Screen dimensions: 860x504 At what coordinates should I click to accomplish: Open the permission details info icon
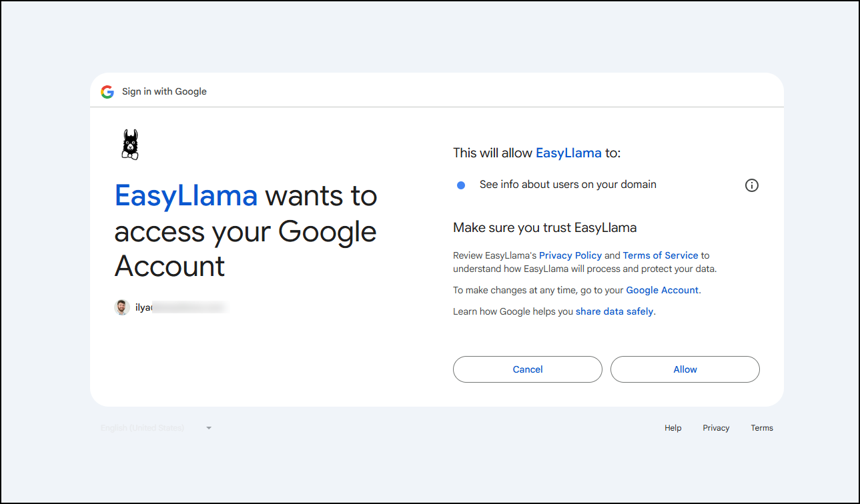tap(751, 185)
